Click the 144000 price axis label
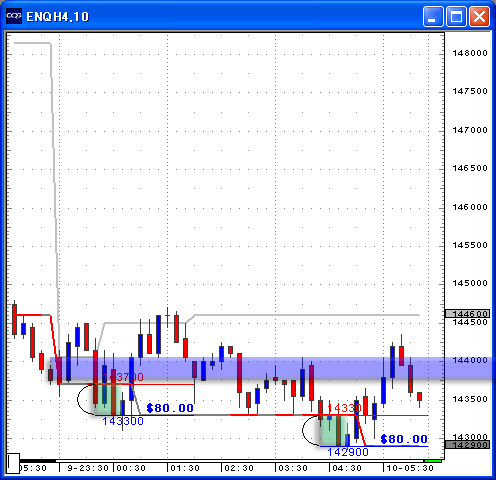This screenshot has width=496, height=480. [470, 360]
